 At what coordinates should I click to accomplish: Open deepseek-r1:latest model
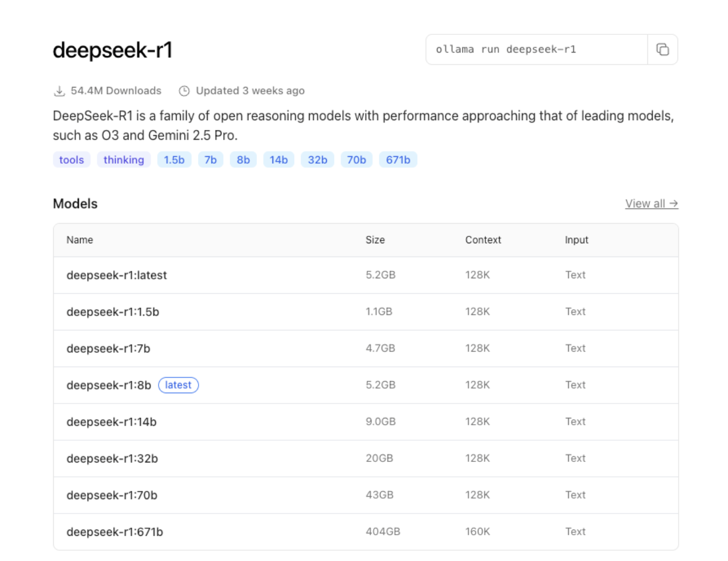point(117,275)
